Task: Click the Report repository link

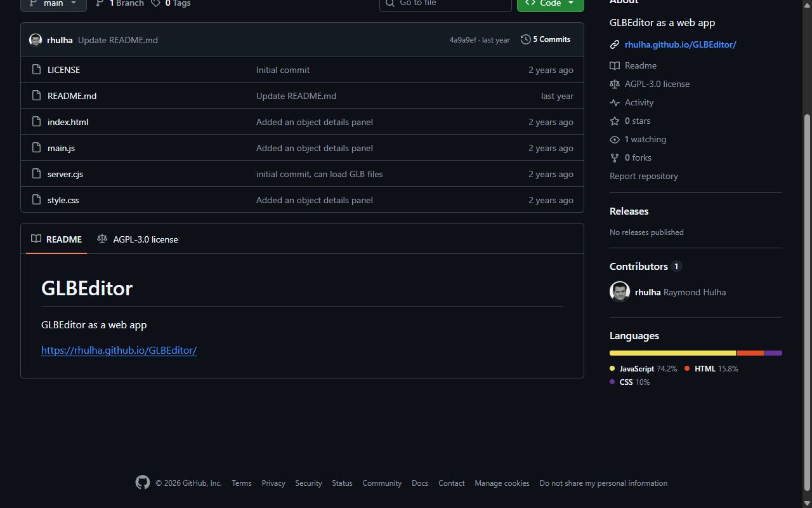Action: [x=643, y=176]
